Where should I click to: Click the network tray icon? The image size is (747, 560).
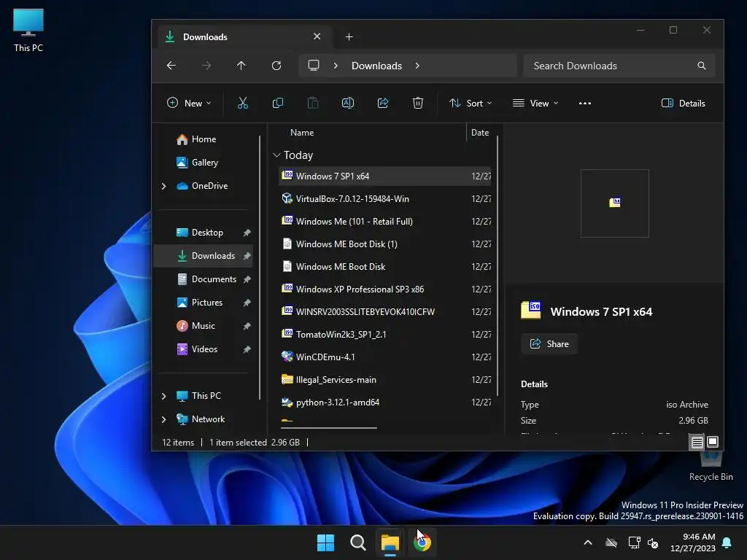634,542
